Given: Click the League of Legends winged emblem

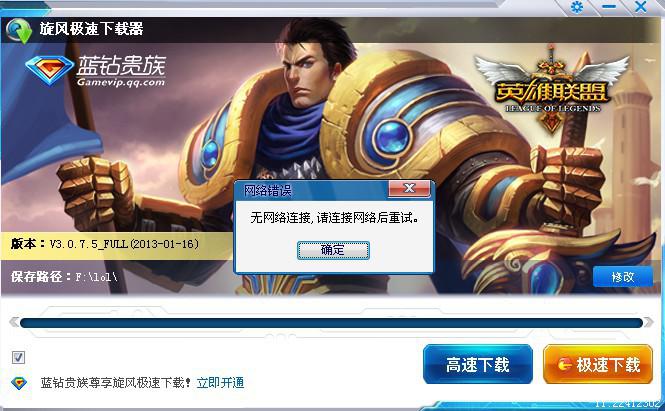Looking at the screenshot, I should coord(551,90).
